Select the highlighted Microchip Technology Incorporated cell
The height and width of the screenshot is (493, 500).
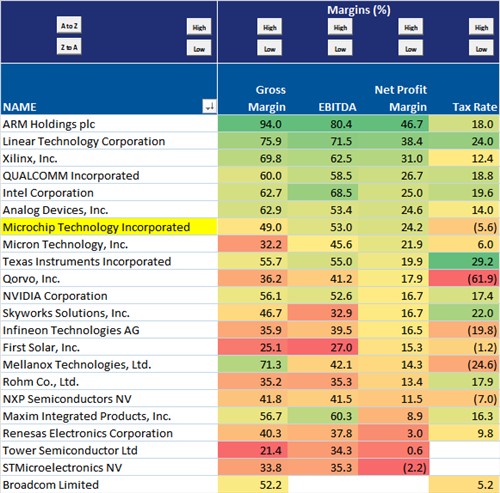point(109,227)
